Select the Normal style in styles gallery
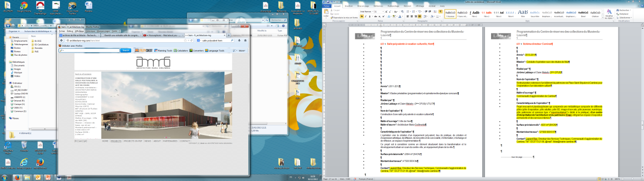The image size is (644, 181). pos(450,14)
